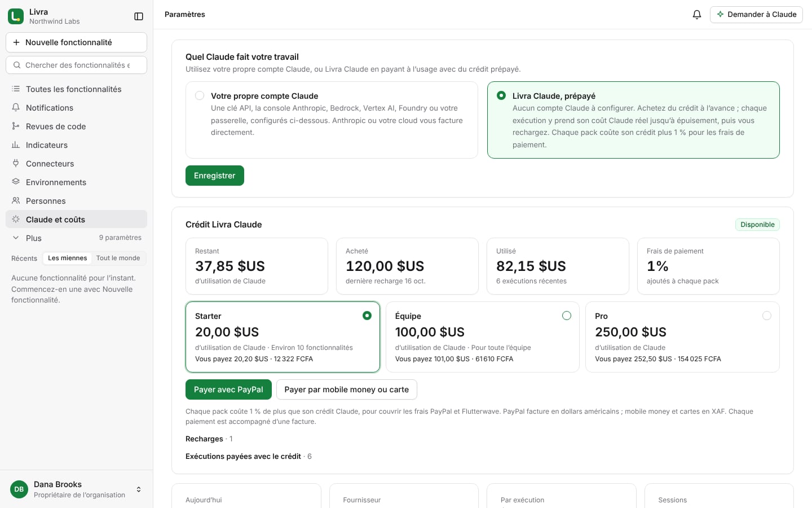Click the Nouvelle fonctionnalité button
This screenshot has height=508, width=812.
tap(76, 42)
